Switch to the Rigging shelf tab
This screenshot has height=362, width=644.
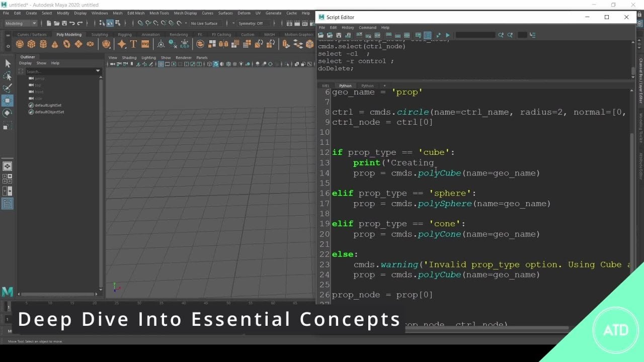tap(124, 35)
